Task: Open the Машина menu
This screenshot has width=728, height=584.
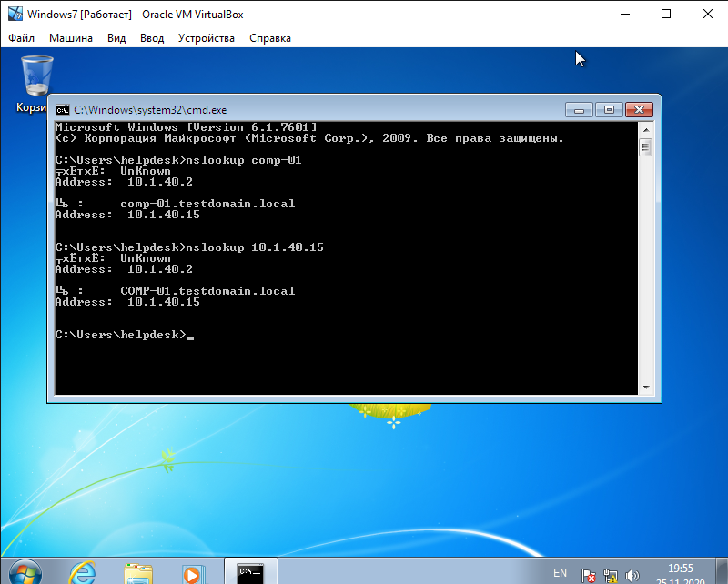Action: 71,38
